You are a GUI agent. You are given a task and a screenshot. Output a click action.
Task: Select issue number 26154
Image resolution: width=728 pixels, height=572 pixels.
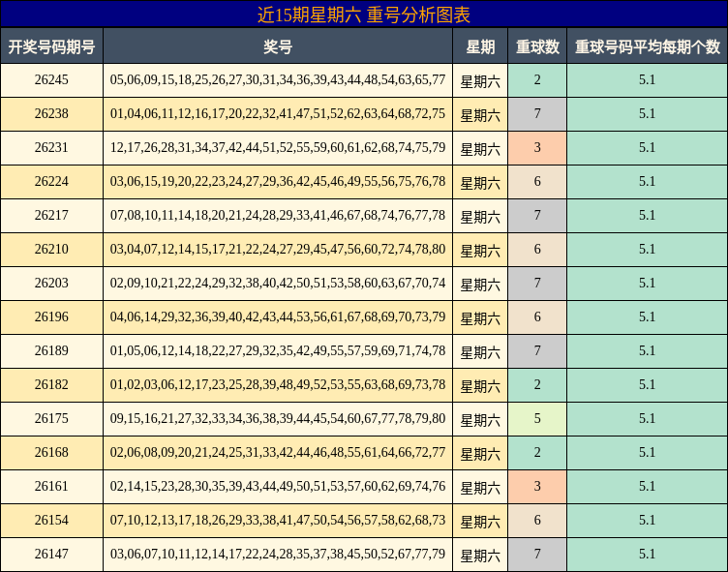51,521
